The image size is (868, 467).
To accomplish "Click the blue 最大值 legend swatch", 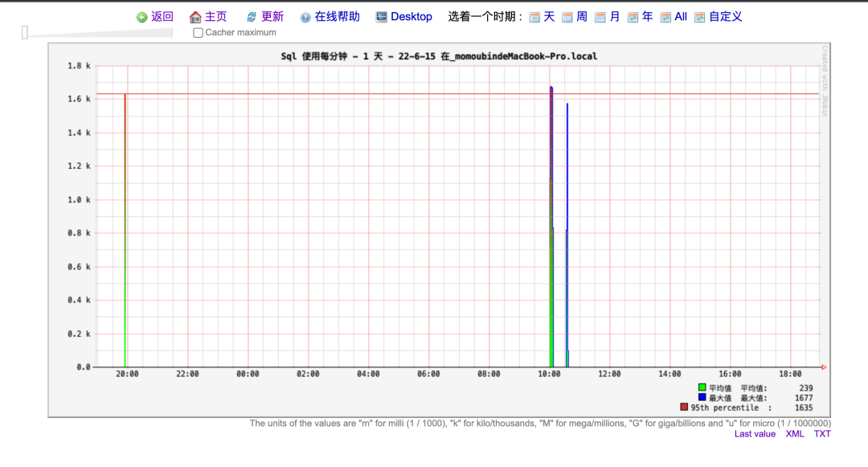I will (702, 397).
